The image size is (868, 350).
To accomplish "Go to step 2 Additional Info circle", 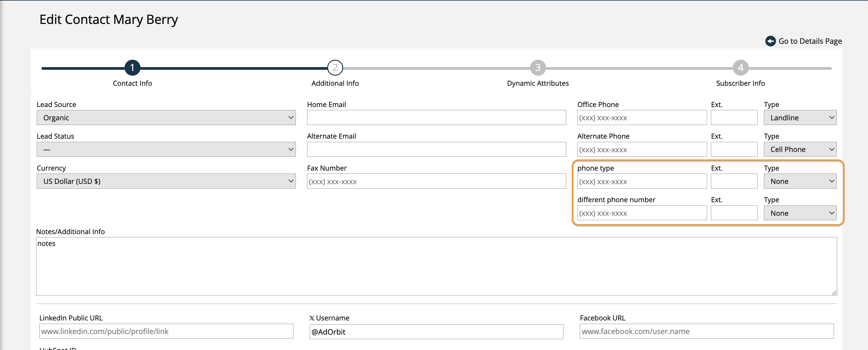I will 335,68.
